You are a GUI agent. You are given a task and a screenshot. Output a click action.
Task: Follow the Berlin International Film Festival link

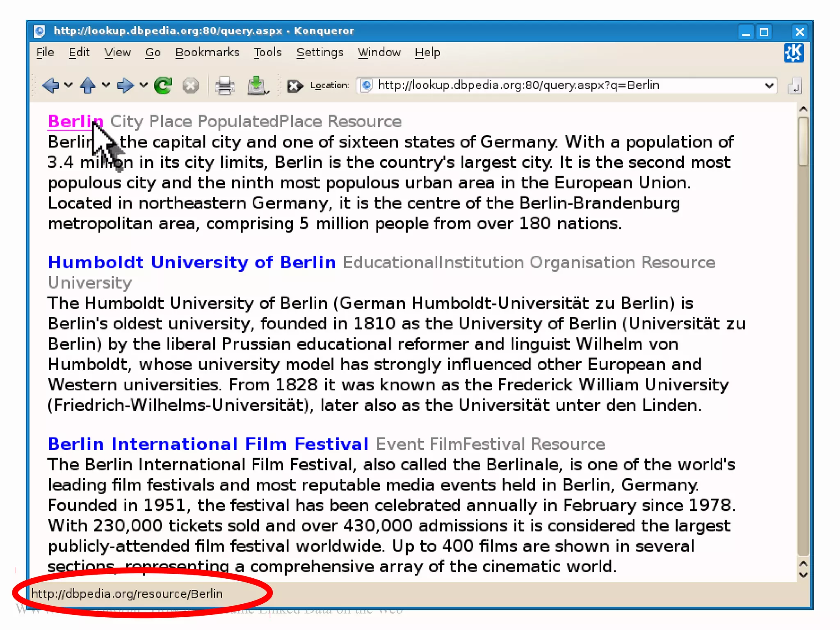coord(208,444)
